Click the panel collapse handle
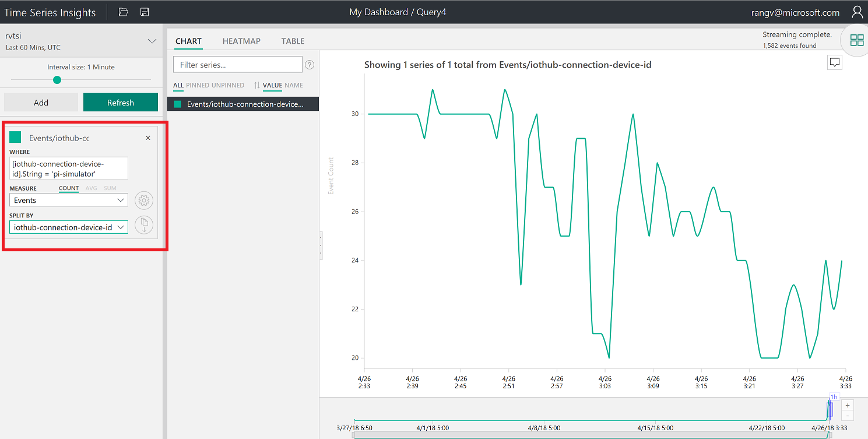The width and height of the screenshot is (868, 439). (321, 245)
